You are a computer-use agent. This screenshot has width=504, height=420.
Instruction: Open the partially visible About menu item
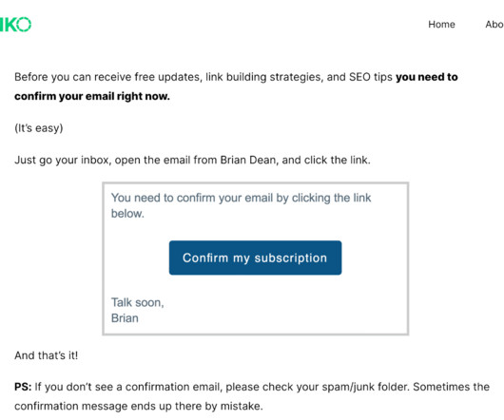pos(494,25)
